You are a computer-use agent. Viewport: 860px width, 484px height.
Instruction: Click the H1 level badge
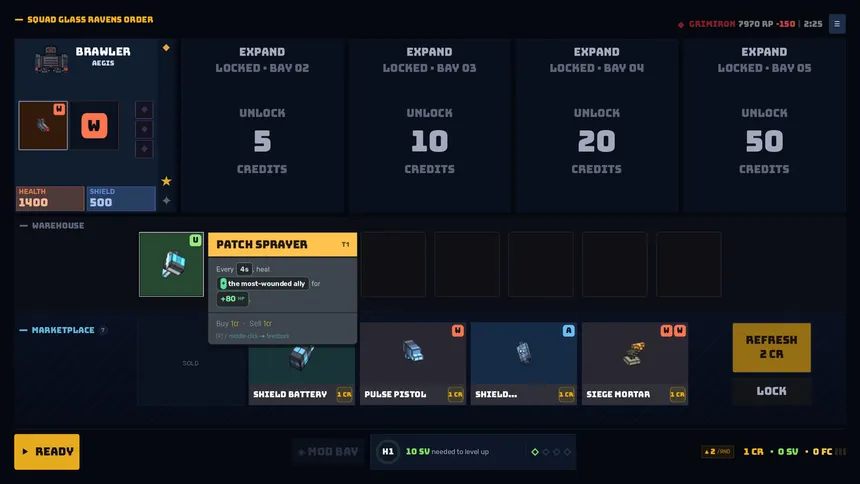click(x=388, y=452)
